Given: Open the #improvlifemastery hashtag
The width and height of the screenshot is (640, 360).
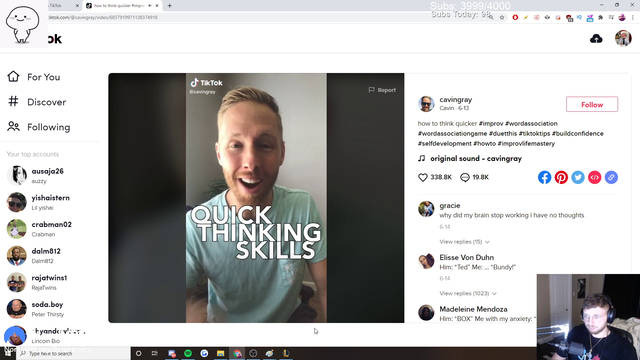Looking at the screenshot, I should [526, 144].
